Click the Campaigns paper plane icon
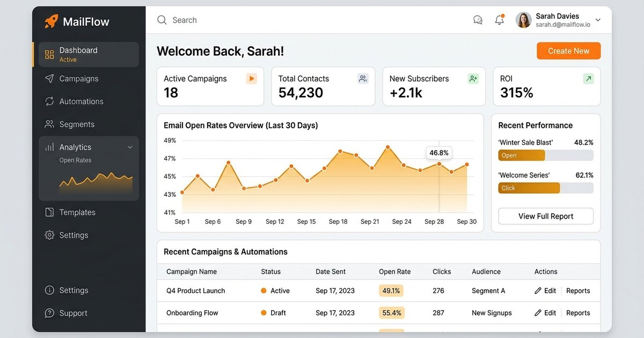This screenshot has height=338, width=644. tap(49, 78)
